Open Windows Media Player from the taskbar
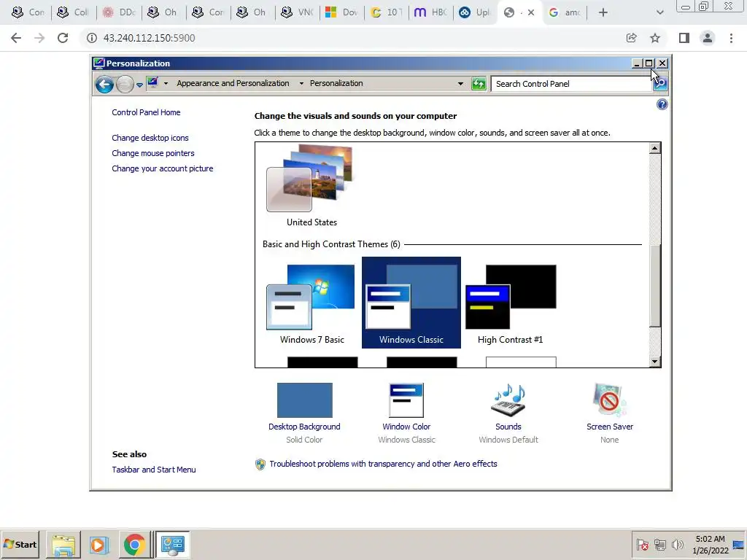 tap(98, 545)
